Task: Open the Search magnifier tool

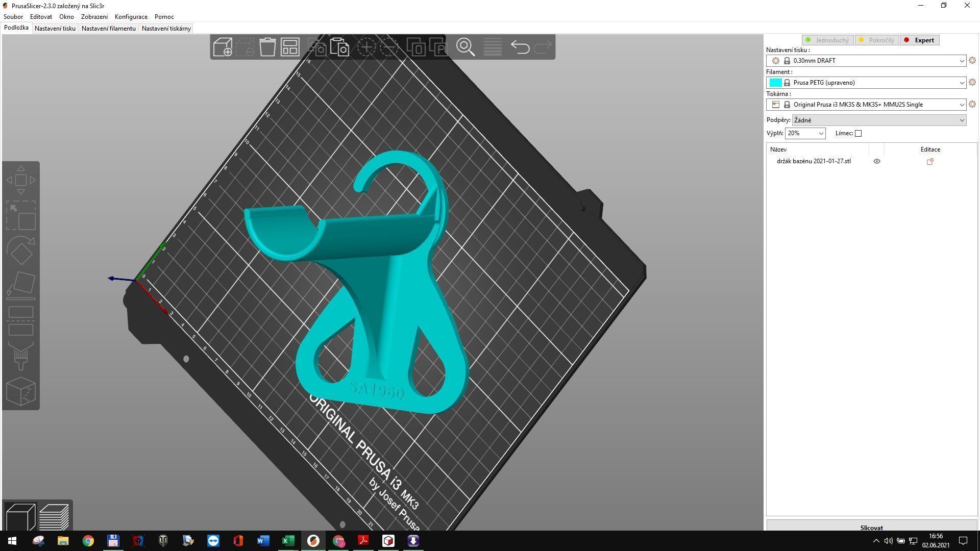Action: coord(465,47)
